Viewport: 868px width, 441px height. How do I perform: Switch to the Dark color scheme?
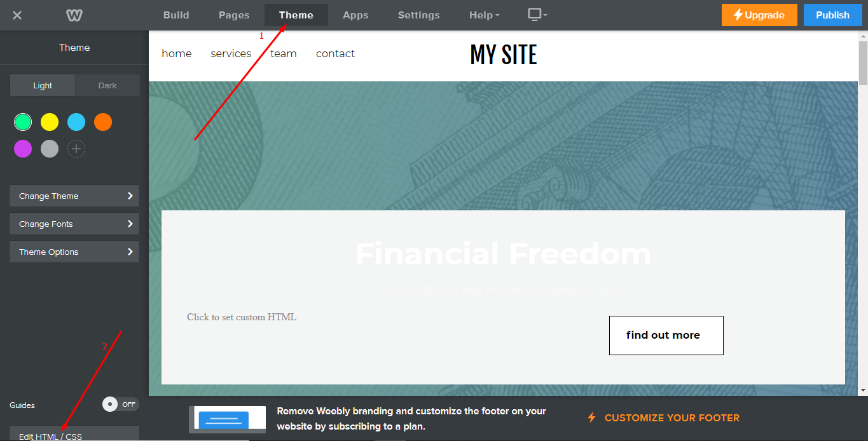pyautogui.click(x=107, y=85)
